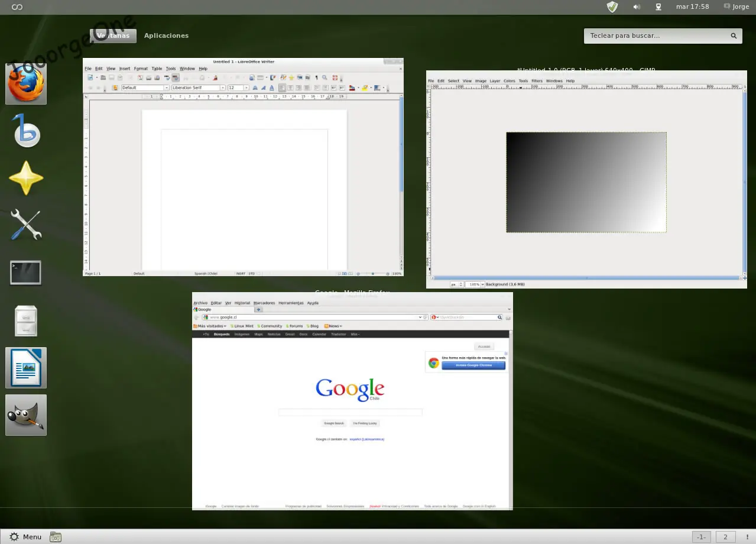The height and width of the screenshot is (544, 756).
Task: Switch to the Aplicaciones tab
Action: tap(166, 35)
